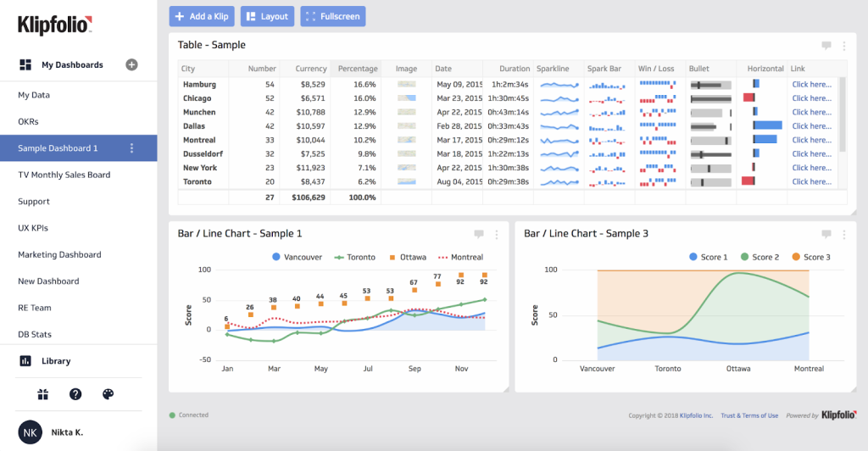
Task: Click the Fullscreen button
Action: 333,16
